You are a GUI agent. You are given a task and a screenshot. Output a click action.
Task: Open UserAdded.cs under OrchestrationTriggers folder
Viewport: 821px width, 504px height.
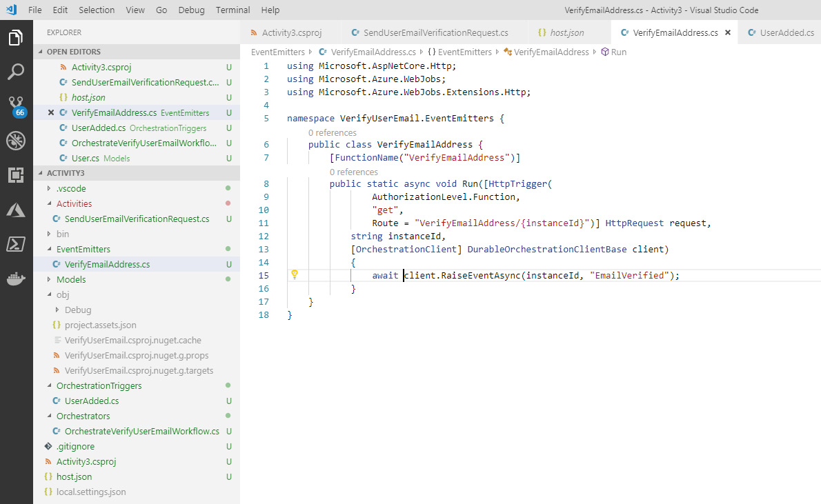point(137,401)
